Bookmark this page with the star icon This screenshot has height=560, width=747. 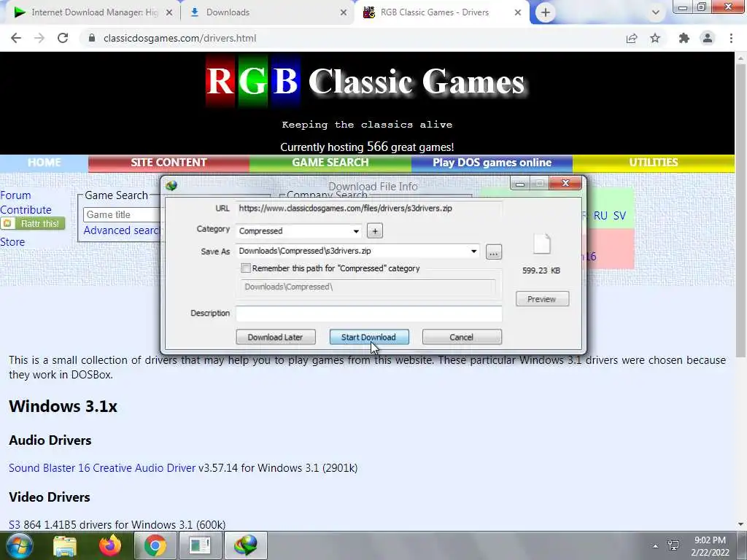[x=655, y=38]
